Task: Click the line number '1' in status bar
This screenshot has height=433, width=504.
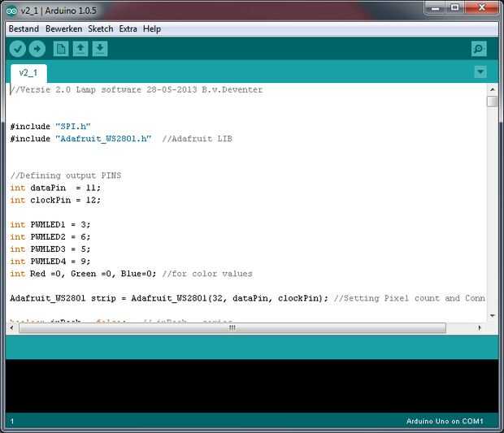Action: [x=12, y=421]
